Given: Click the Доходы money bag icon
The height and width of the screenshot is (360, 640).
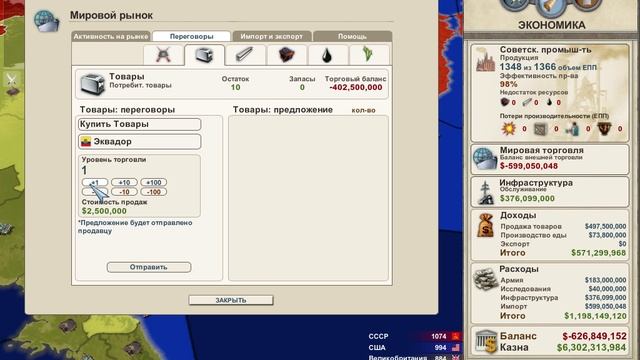Looking at the screenshot, I should coord(485,225).
